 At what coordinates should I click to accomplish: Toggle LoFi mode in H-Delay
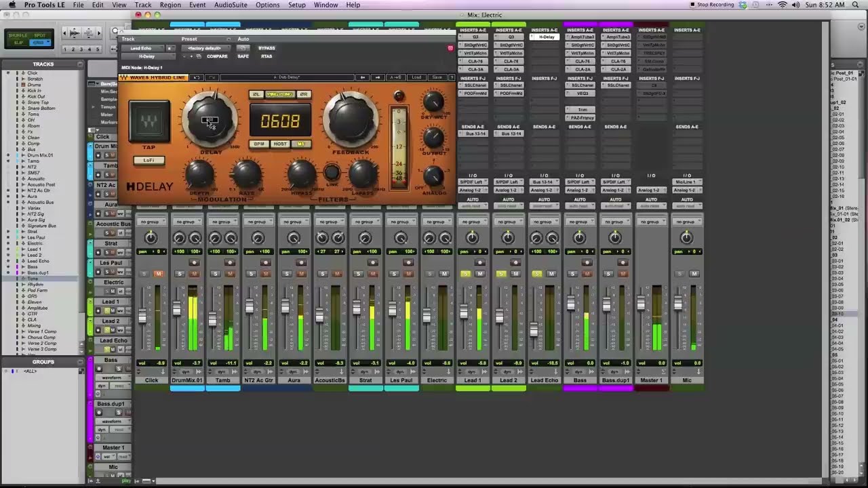149,161
